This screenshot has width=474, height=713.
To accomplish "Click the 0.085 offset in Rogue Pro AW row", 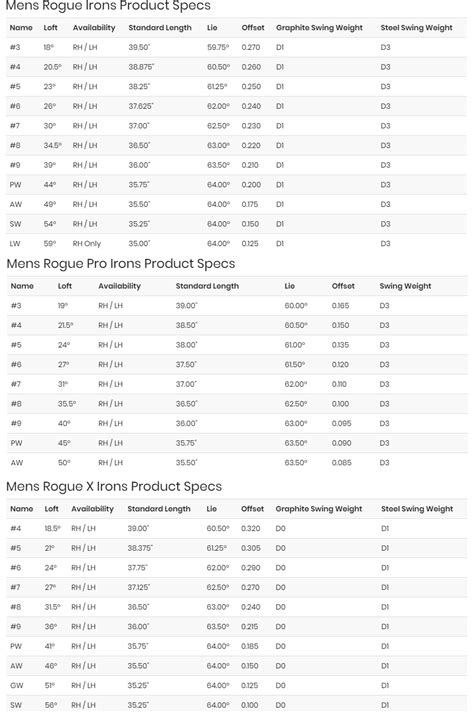I will coord(342,462).
